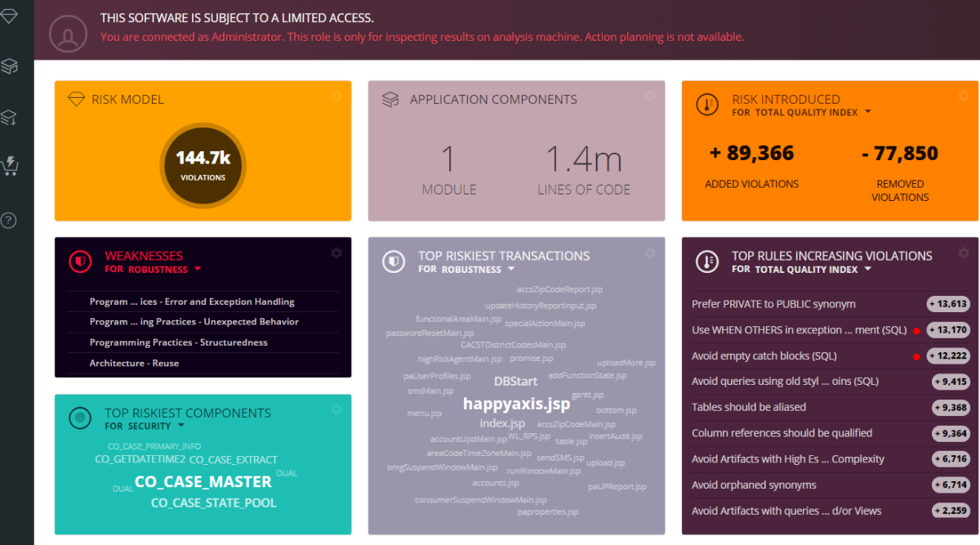
Task: Open the shopping cart sidebar icon
Action: [x=9, y=165]
